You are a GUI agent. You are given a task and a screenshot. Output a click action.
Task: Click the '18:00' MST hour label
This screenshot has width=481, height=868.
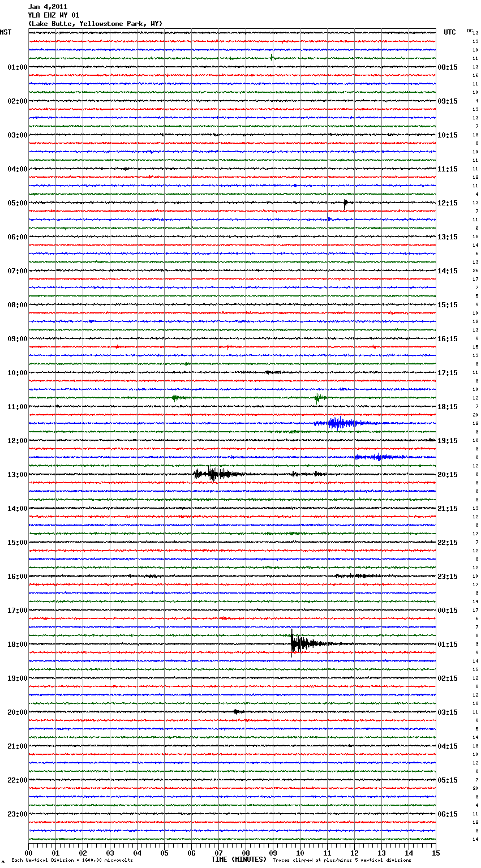18,644
